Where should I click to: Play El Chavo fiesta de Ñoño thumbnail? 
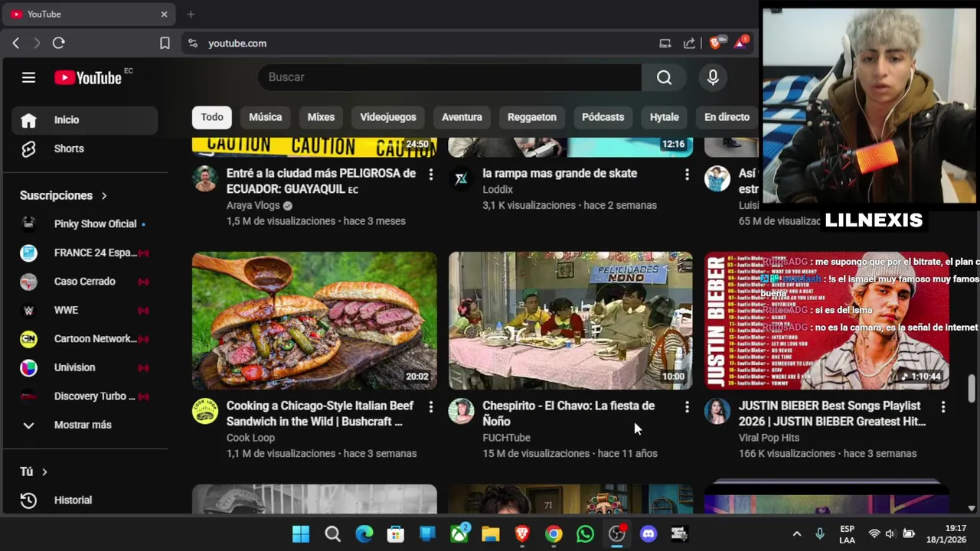click(570, 321)
